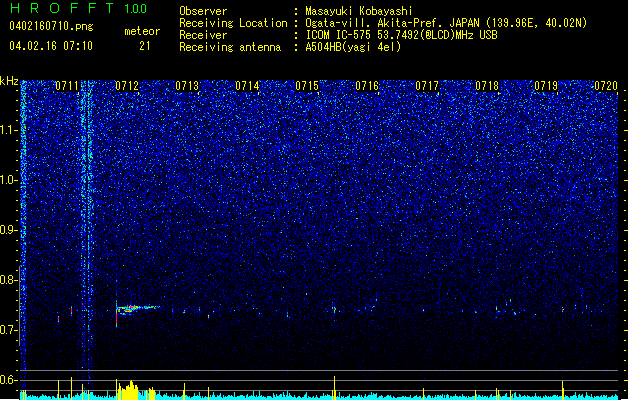
Task: Click the 1.1 kHz axis label
Action: 9,130
